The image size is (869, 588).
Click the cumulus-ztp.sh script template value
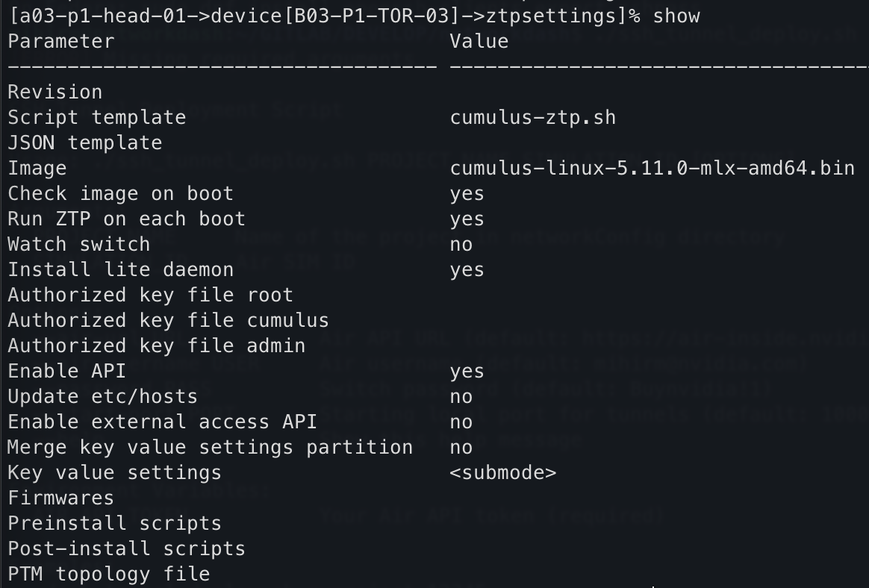(x=533, y=117)
